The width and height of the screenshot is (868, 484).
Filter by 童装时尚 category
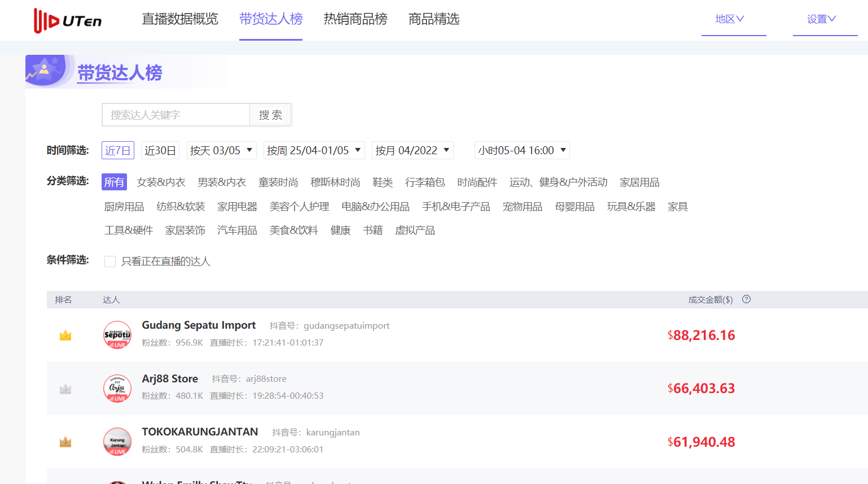coord(278,182)
